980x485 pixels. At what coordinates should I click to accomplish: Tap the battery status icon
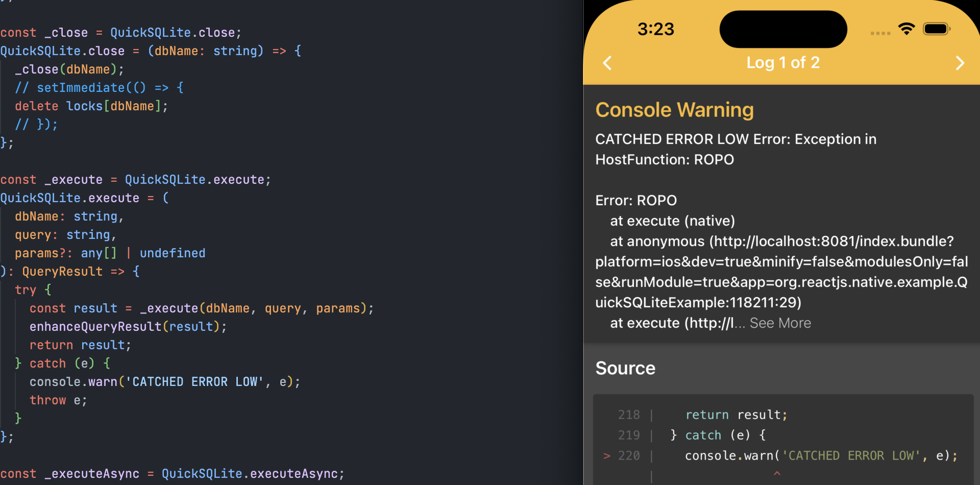tap(937, 29)
